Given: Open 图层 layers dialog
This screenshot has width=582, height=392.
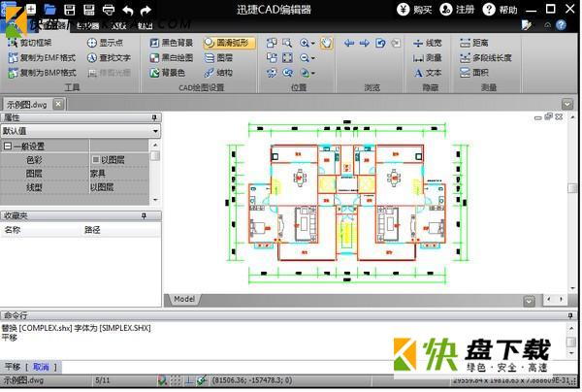Looking at the screenshot, I should (218, 57).
